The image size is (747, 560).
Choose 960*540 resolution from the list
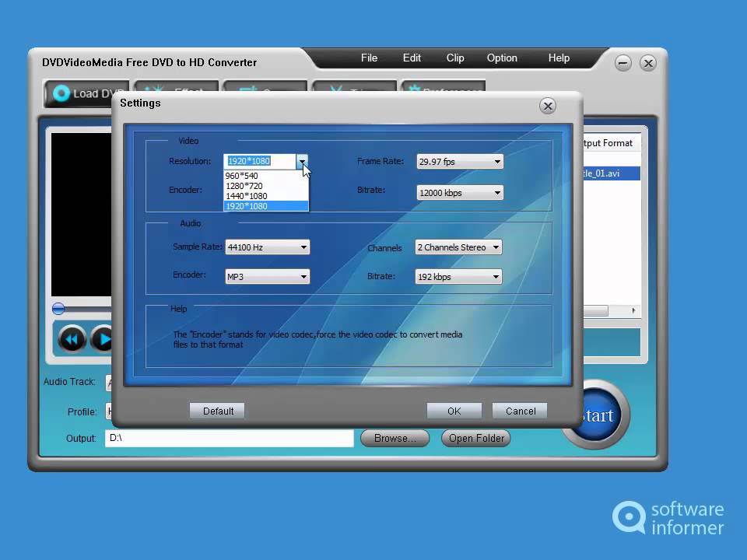coord(266,176)
